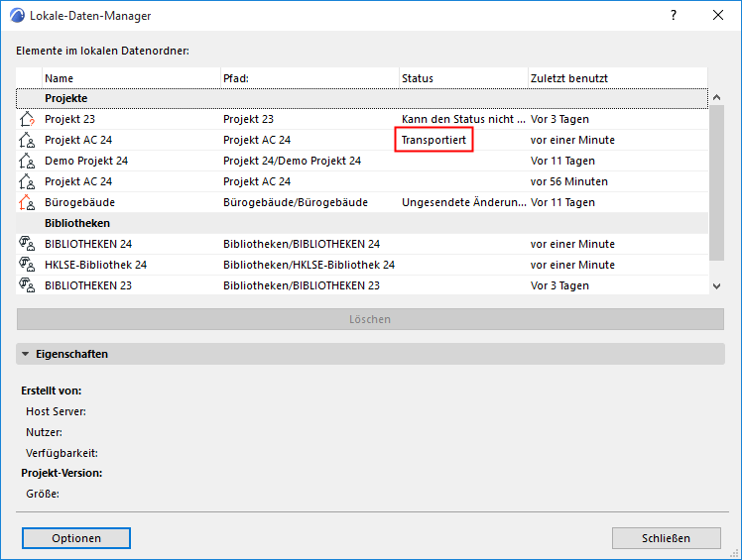Collapse the Eigenschaften panel

click(26, 354)
